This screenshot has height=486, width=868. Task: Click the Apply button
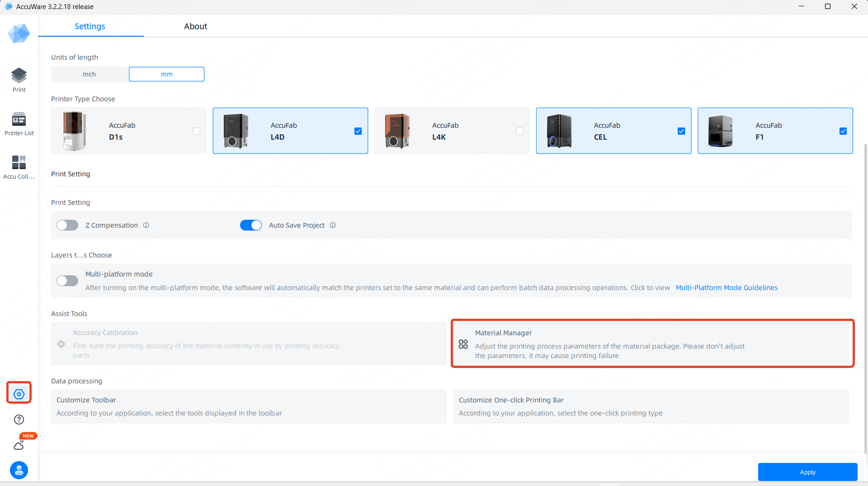click(807, 472)
